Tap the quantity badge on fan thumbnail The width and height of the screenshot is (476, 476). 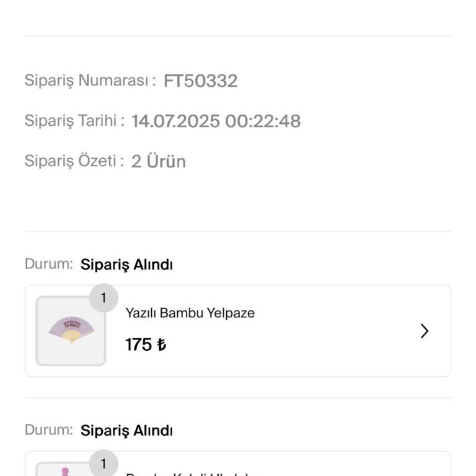(104, 298)
